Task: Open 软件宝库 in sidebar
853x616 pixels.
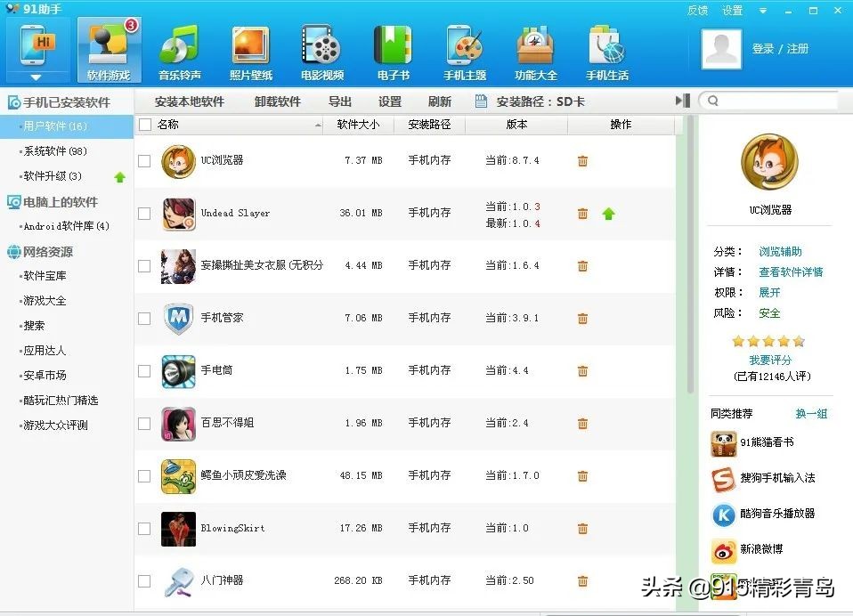Action: 45,276
